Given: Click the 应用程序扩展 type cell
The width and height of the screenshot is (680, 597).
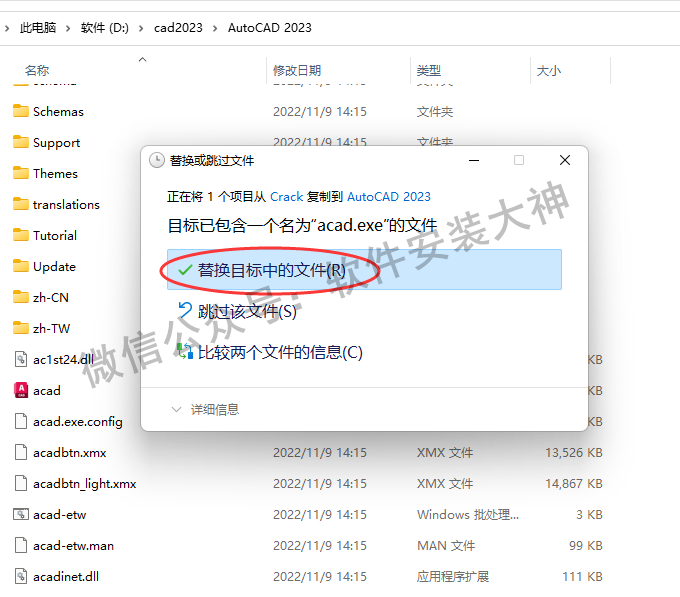Looking at the screenshot, I should [453, 577].
